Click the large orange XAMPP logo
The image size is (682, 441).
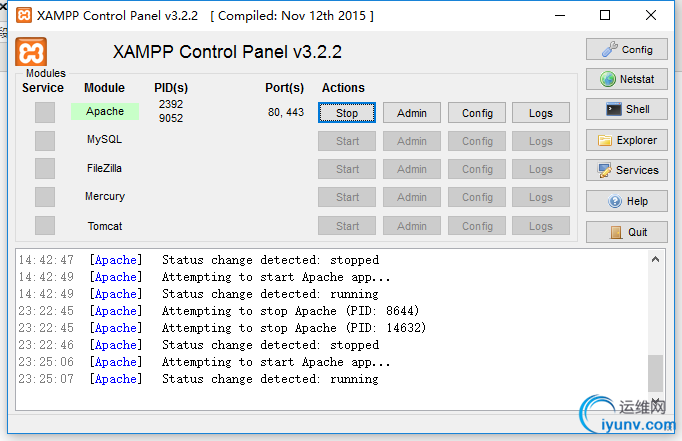click(31, 52)
